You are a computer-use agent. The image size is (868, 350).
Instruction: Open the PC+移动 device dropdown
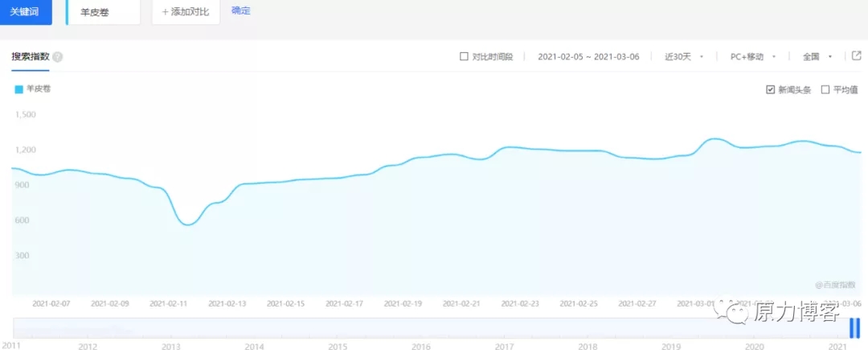click(752, 57)
